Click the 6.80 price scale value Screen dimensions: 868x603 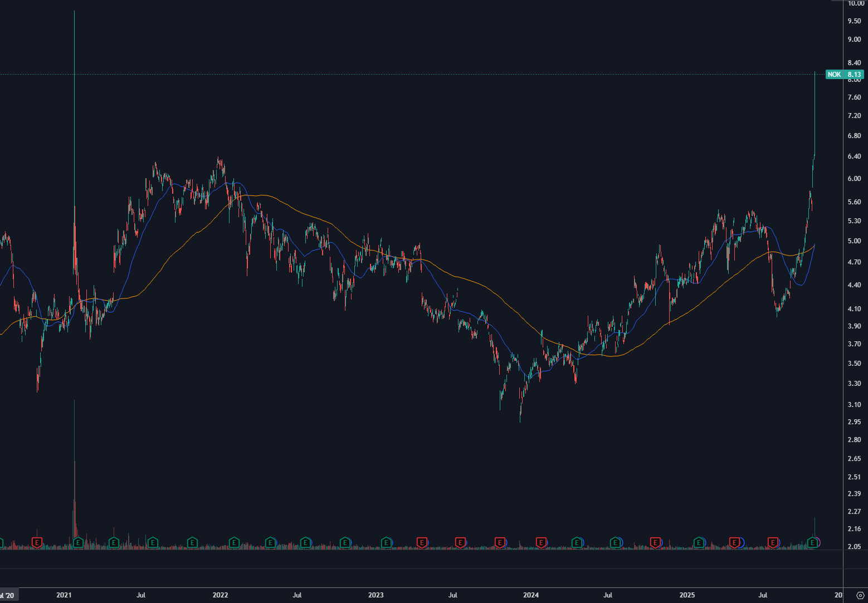pyautogui.click(x=855, y=136)
